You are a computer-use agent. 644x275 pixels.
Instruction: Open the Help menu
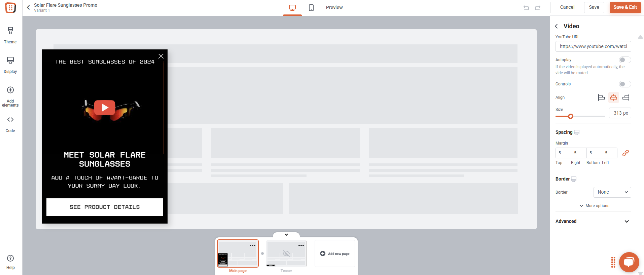click(10, 262)
